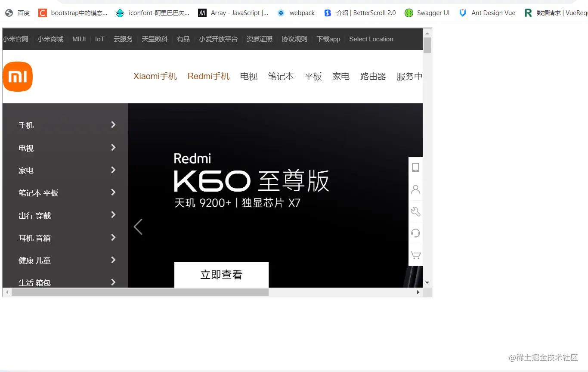
Task: Open the webpack bookmark
Action: (296, 13)
